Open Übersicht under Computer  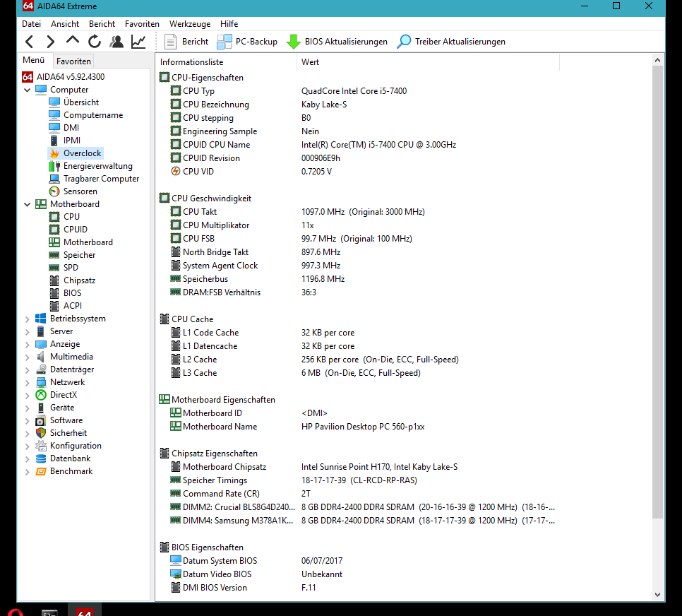pos(74,102)
